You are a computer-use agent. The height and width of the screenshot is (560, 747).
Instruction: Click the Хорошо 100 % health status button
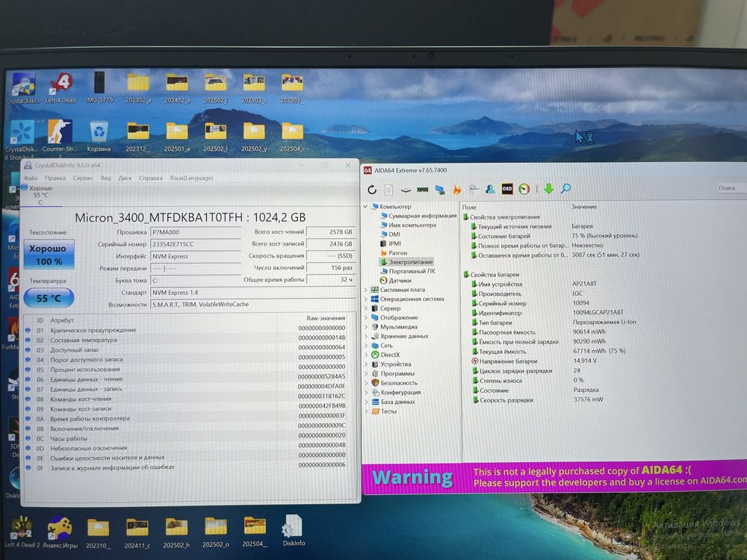(x=49, y=255)
